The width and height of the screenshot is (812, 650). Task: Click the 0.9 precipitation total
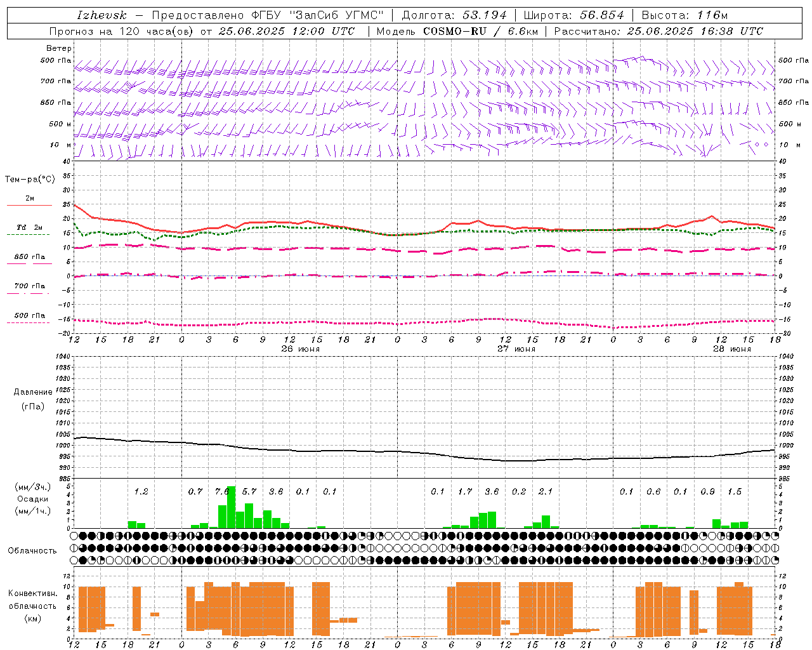click(708, 492)
